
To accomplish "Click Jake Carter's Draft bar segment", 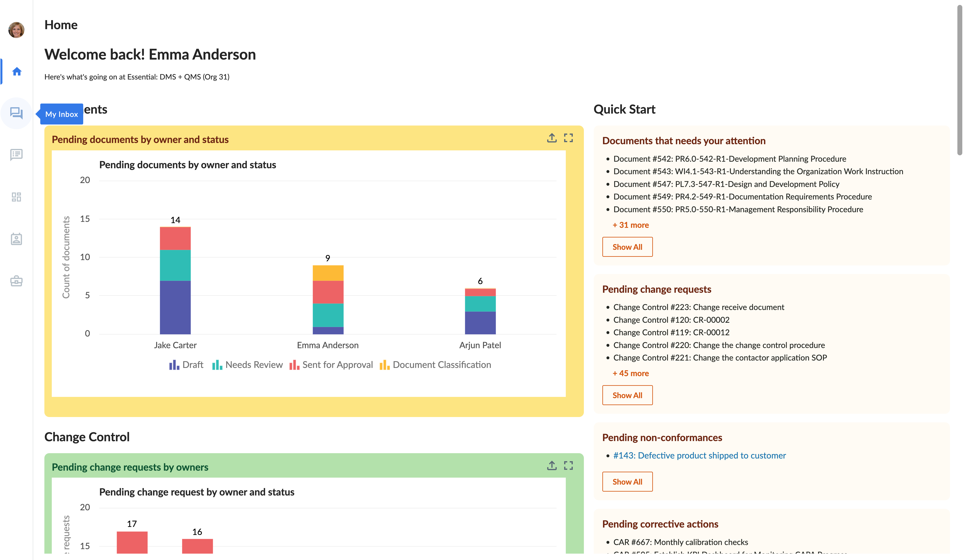I will pos(175,307).
